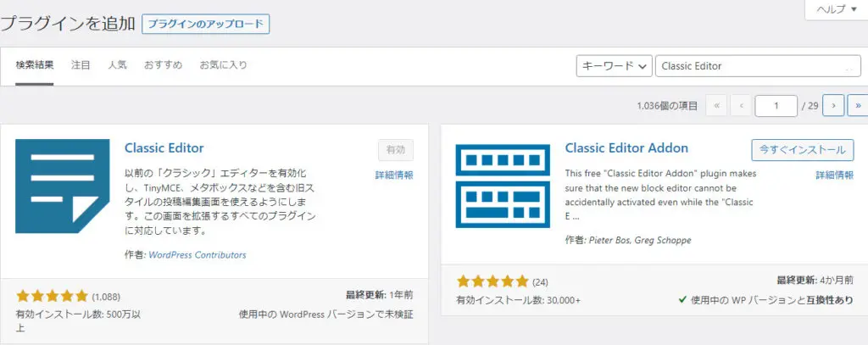Click the Classic Editor Addon star rating
The height and width of the screenshot is (345, 868).
492,281
